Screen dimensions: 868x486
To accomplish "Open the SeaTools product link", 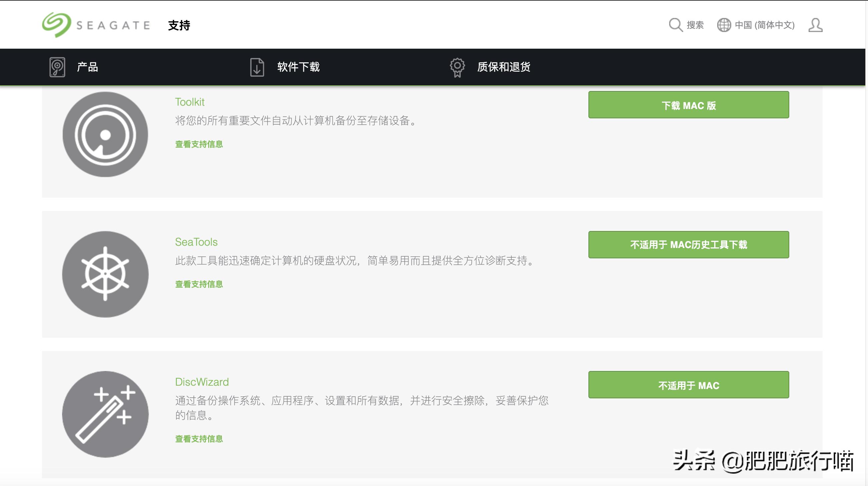I will tap(196, 241).
